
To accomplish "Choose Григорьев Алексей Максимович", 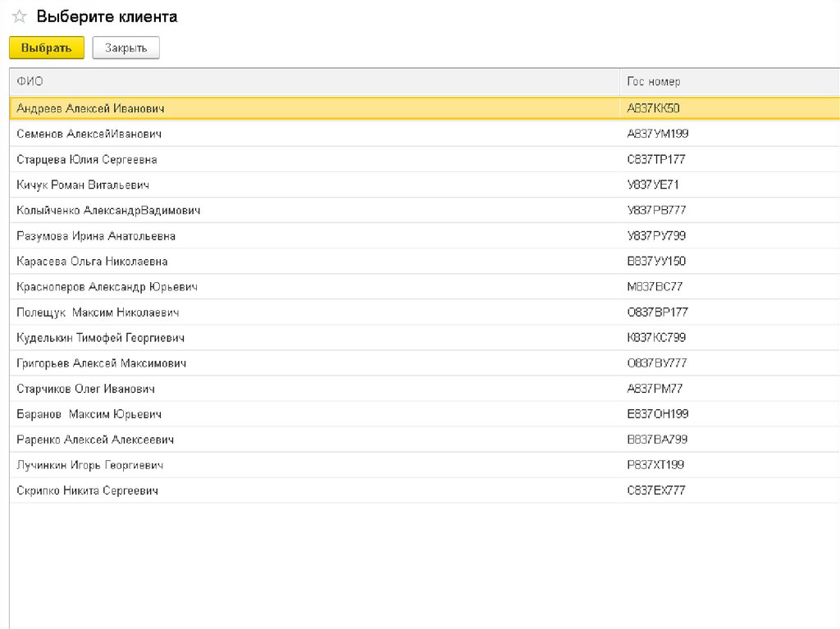I will coord(102,363).
